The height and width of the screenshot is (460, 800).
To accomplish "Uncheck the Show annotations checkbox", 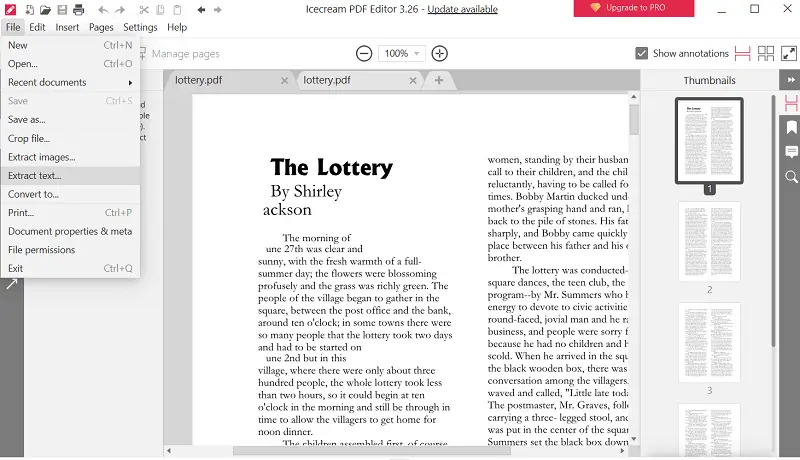I will coord(642,53).
